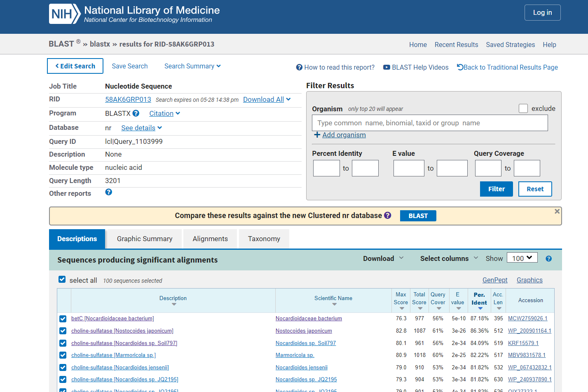This screenshot has height=392, width=588.
Task: Click the Edit Search button
Action: point(75,66)
